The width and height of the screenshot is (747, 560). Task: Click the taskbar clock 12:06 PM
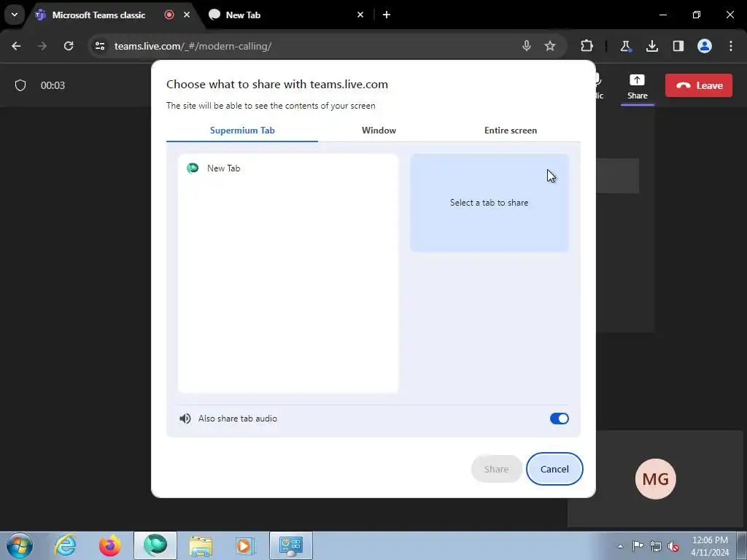point(710,540)
